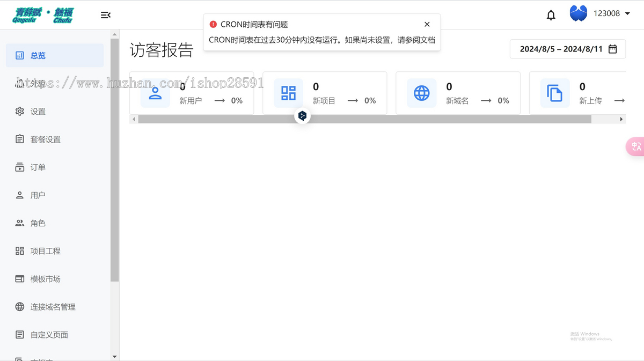Image resolution: width=644 pixels, height=361 pixels.
Task: Click the right arrow of the horizontal scrollbar
Action: pos(621,119)
